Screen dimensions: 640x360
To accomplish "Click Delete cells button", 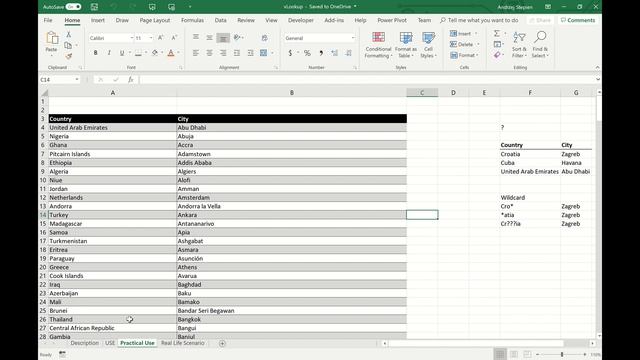I will click(464, 44).
